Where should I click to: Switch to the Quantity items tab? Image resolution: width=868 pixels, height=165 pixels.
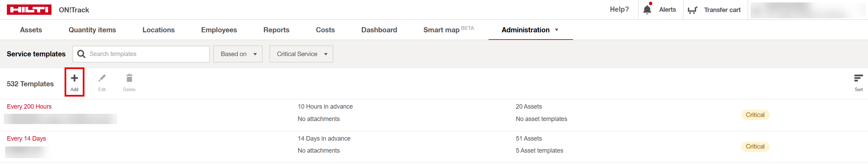point(92,30)
